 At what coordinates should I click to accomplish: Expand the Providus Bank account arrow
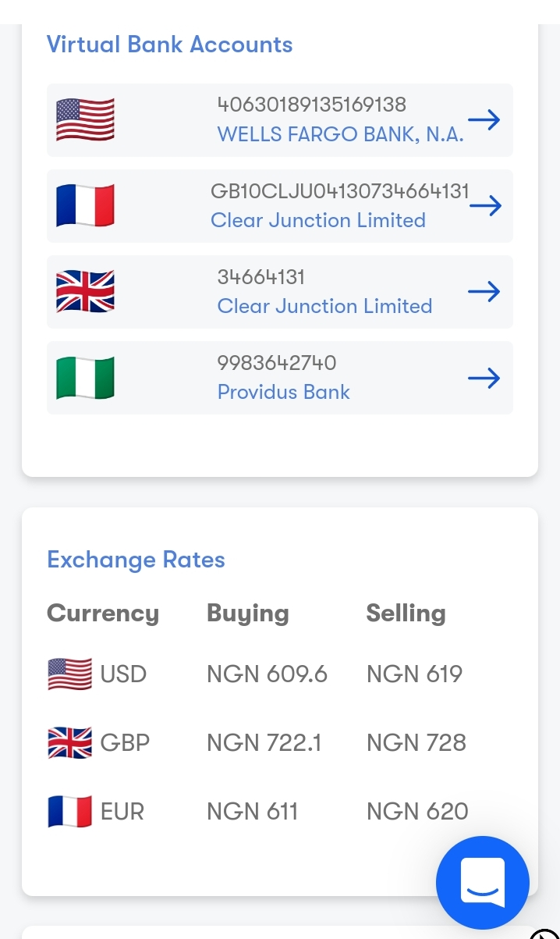coord(484,378)
